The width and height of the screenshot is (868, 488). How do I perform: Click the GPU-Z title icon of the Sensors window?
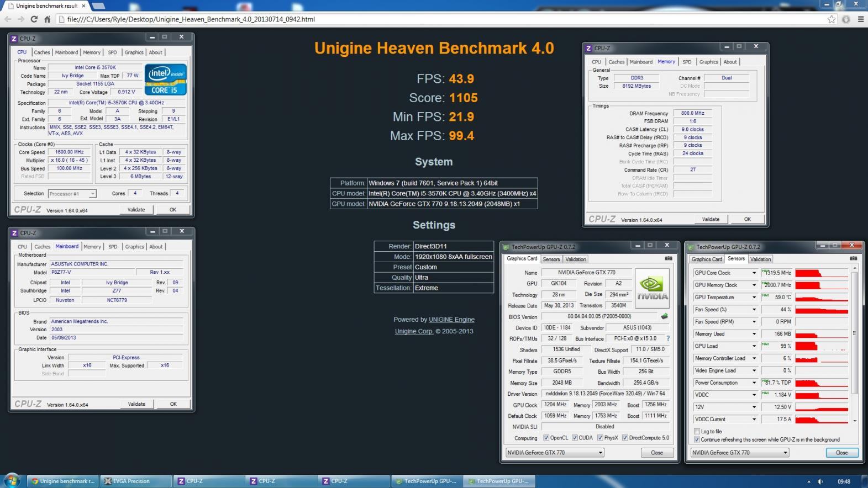pyautogui.click(x=691, y=247)
